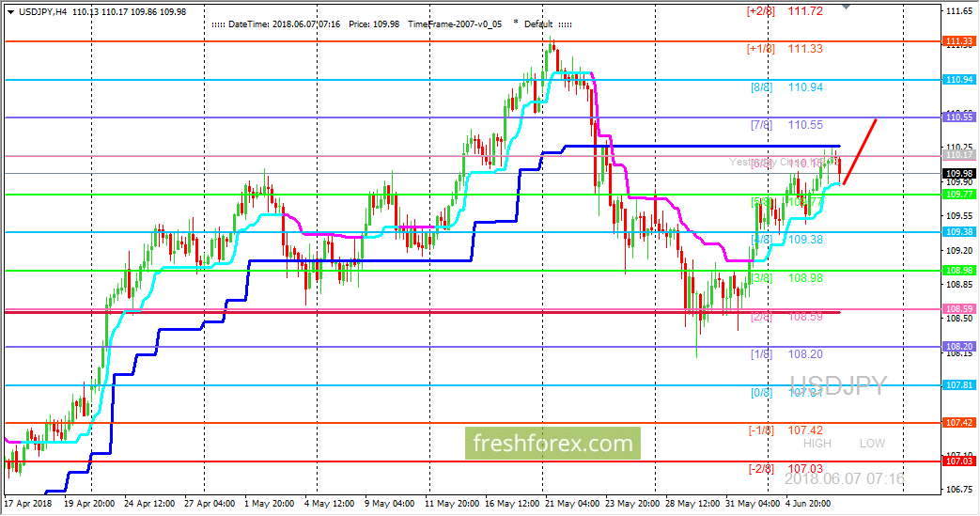Click the grey HIGH label
980x516 pixels.
(x=817, y=444)
